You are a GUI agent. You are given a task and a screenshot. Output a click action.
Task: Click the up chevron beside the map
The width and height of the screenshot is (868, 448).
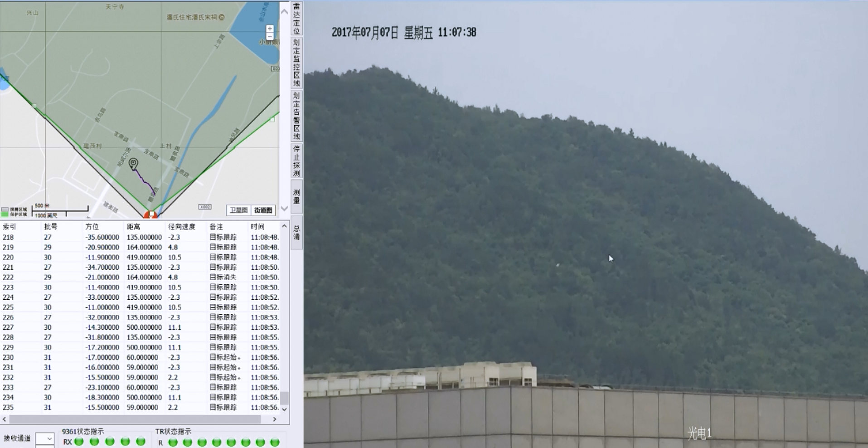(x=284, y=12)
